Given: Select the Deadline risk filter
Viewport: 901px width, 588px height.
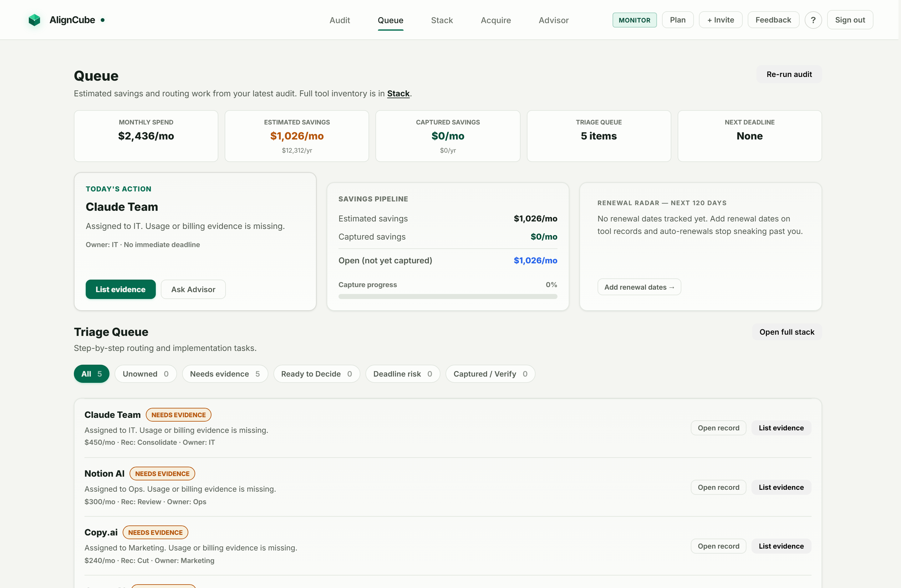Looking at the screenshot, I should [x=402, y=374].
